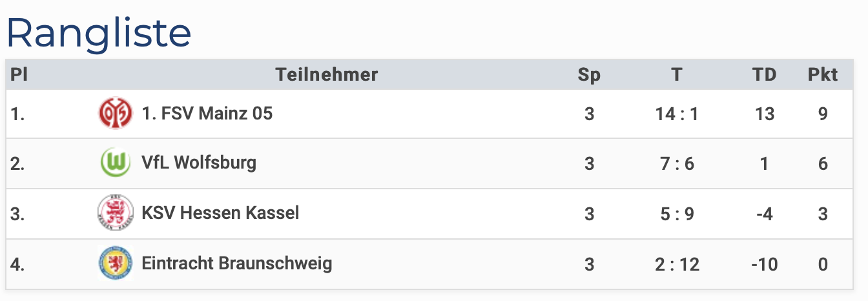Open the 1. FSV Mainz 05 team link
The height and width of the screenshot is (301, 868).
[207, 114]
